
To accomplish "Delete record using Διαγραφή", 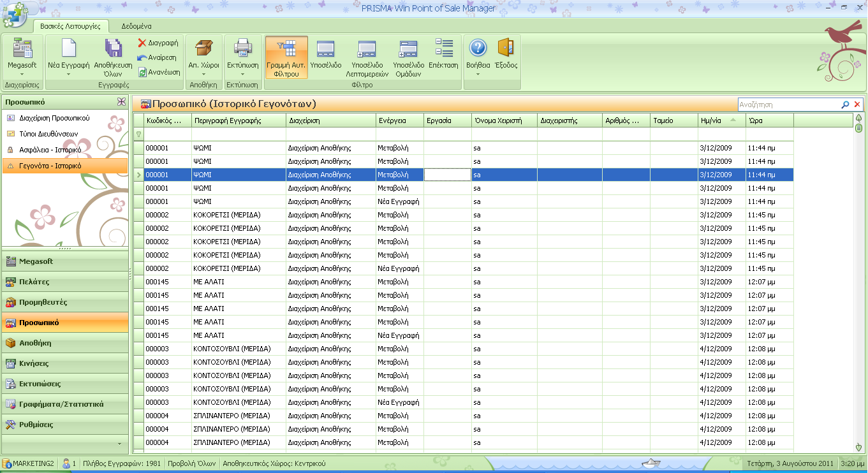I will (158, 43).
